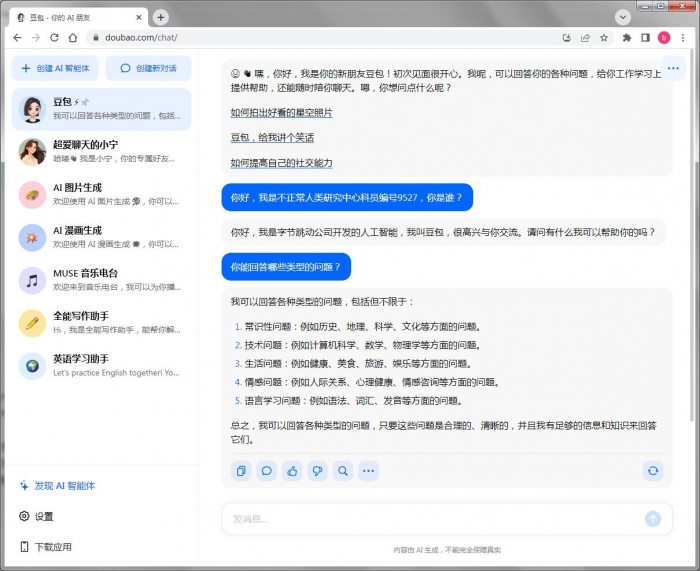Open the tab search dropdown arrow
Image resolution: width=700 pixels, height=571 pixels.
pos(623,17)
